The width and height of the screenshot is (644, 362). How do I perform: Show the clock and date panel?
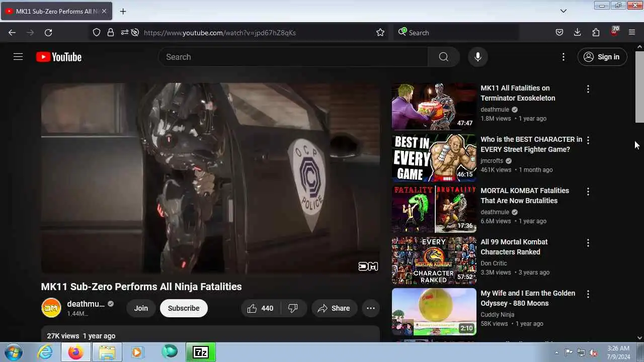pyautogui.click(x=618, y=352)
